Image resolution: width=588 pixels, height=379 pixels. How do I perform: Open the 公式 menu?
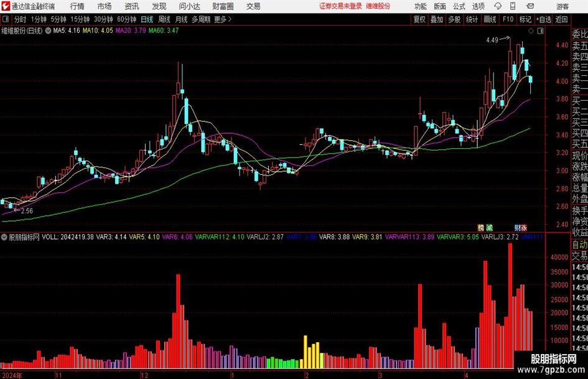click(x=459, y=6)
